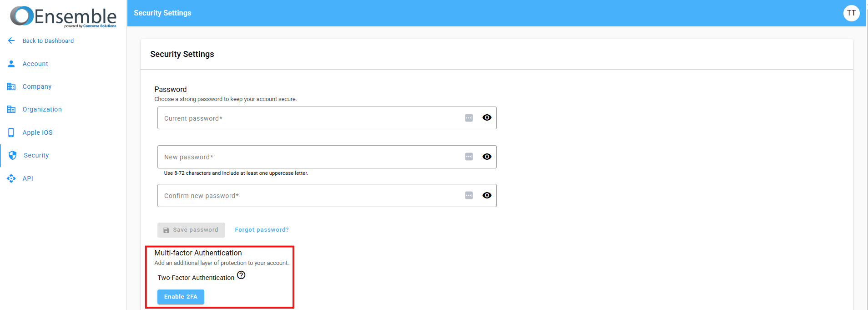Toggle visibility of the new password
This screenshot has height=310, width=868.
[487, 157]
